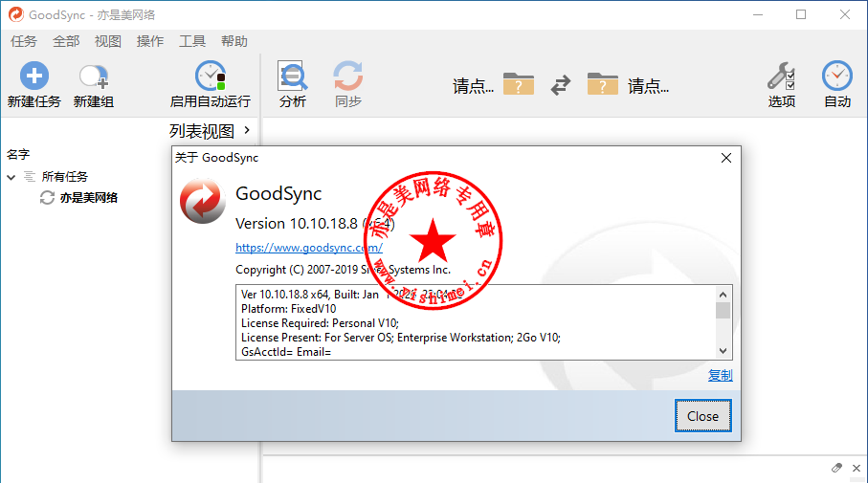
Task: Open the 视图 menu
Action: [x=108, y=41]
